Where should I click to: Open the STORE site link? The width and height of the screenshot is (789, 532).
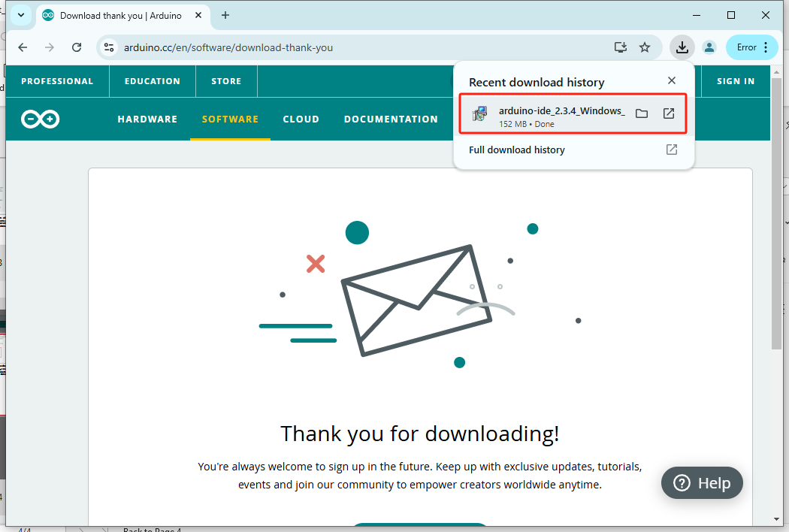pyautogui.click(x=226, y=81)
